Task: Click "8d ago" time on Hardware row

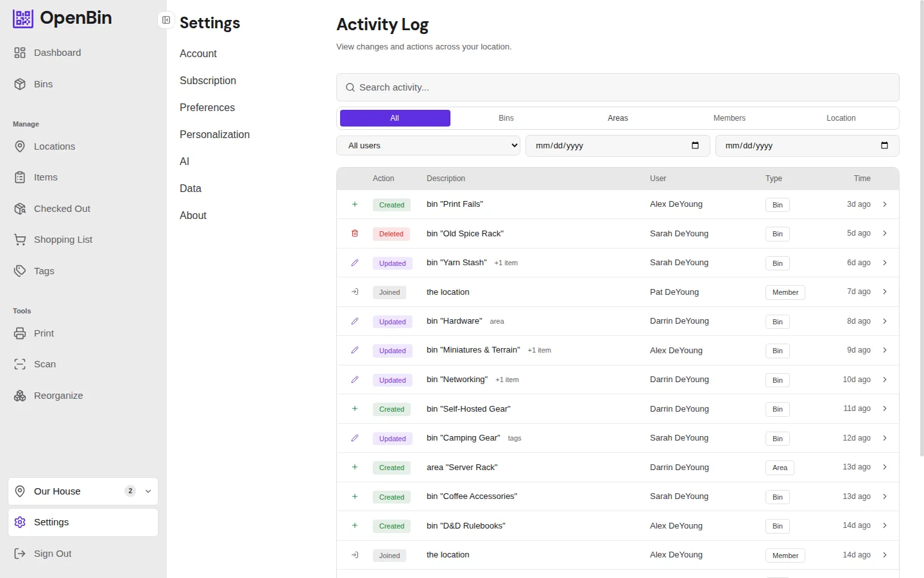Action: 859,321
